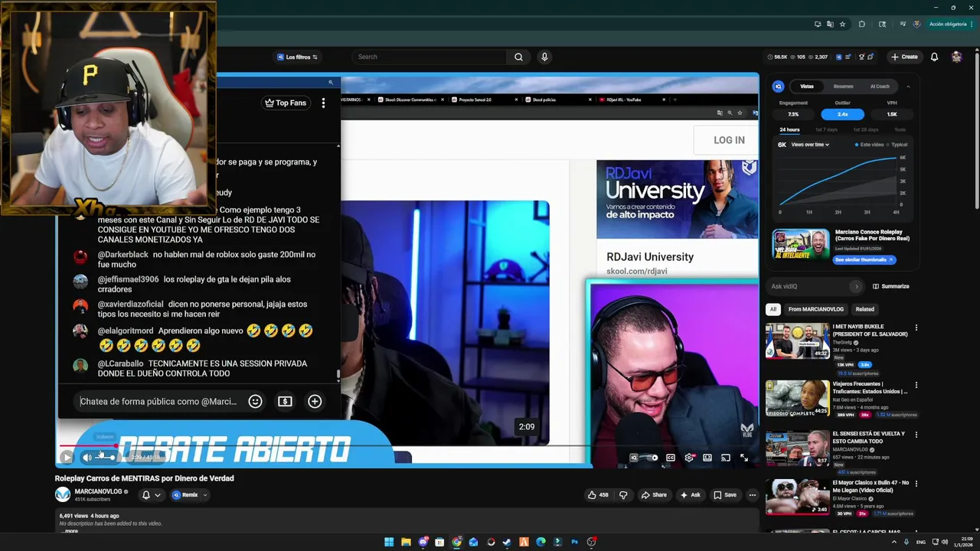The width and height of the screenshot is (980, 551).
Task: Open the Super Chat dollar icon
Action: point(285,401)
